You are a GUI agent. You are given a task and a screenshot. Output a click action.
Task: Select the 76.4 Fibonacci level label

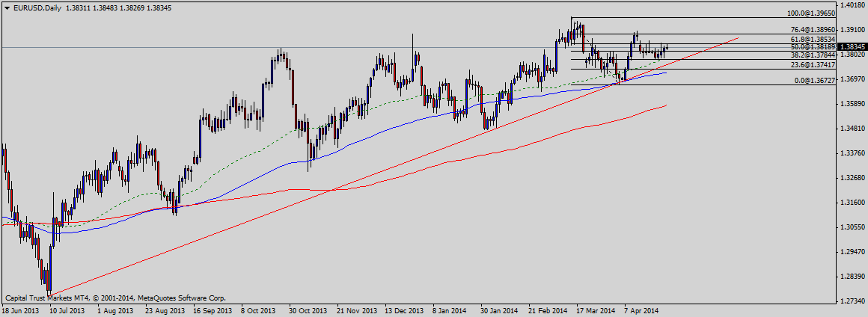click(x=813, y=30)
